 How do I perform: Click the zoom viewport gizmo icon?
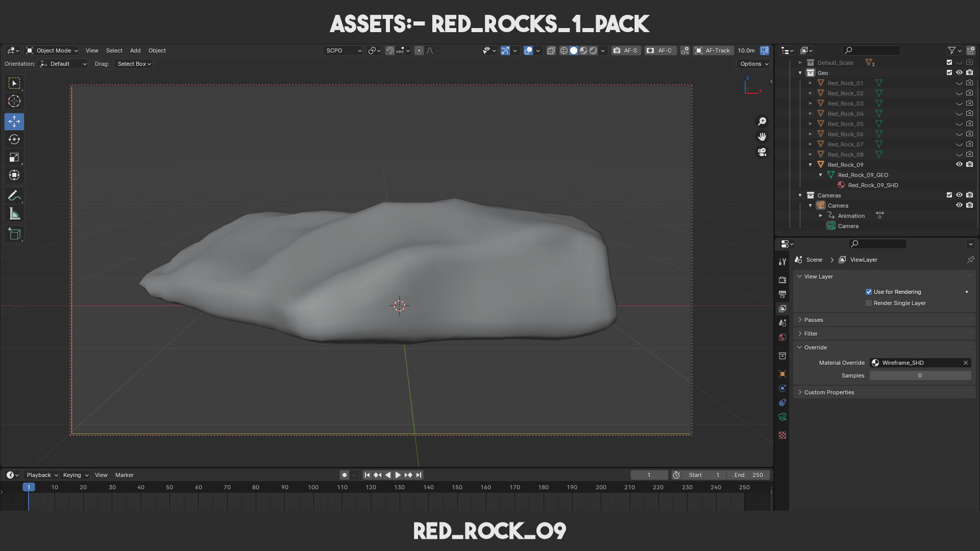tap(762, 121)
